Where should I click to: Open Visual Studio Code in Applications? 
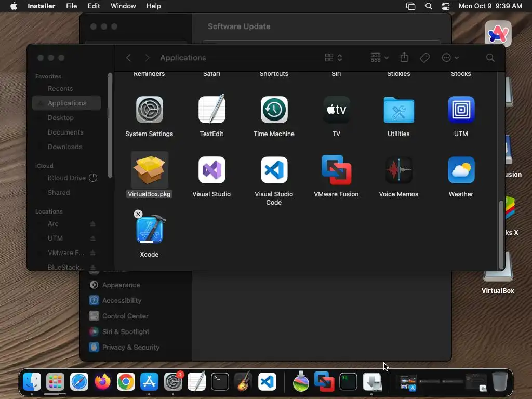pyautogui.click(x=274, y=170)
